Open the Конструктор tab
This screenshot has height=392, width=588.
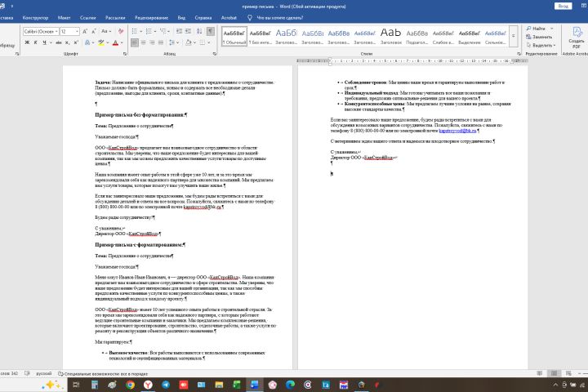click(35, 18)
